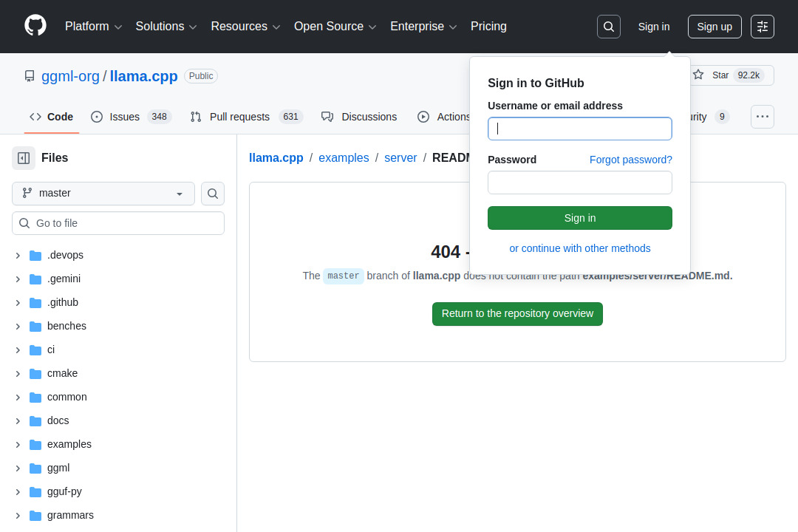Open the file search magnifier in sidebar

212,194
